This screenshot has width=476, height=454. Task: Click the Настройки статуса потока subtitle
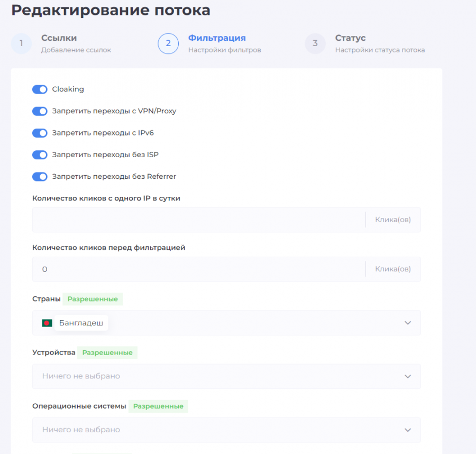coord(380,50)
